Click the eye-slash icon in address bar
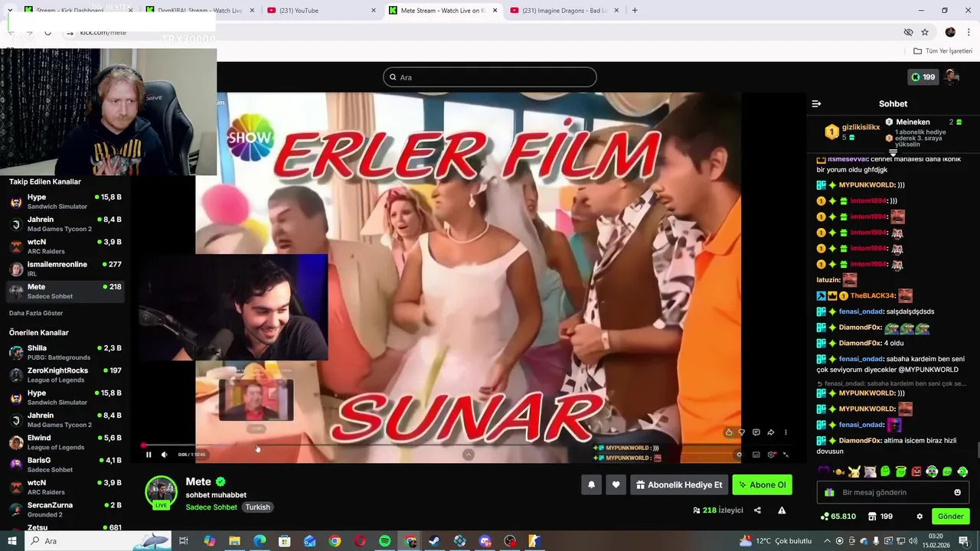Screen dimensions: 980x551 908,32
